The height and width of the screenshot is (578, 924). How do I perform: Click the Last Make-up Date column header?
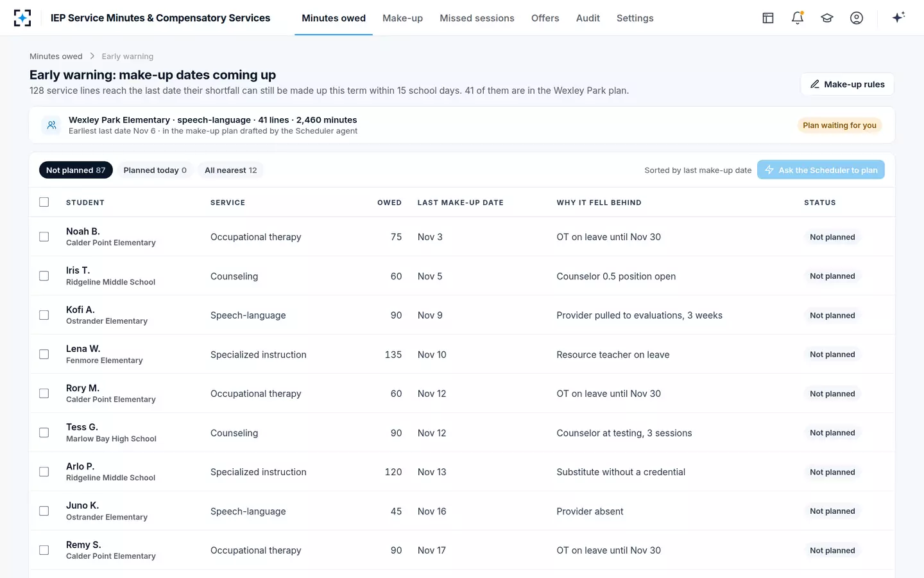pos(461,203)
